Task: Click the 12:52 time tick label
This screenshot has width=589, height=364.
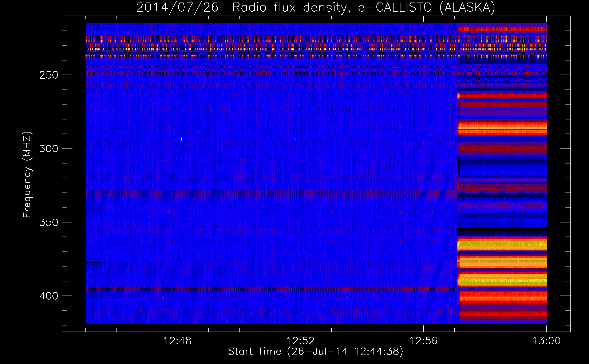Action: coord(301,341)
